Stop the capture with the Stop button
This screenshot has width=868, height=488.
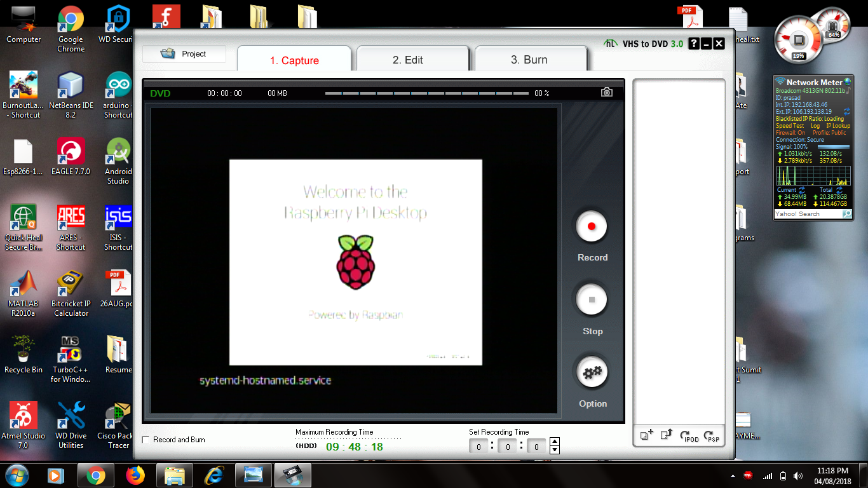[592, 299]
